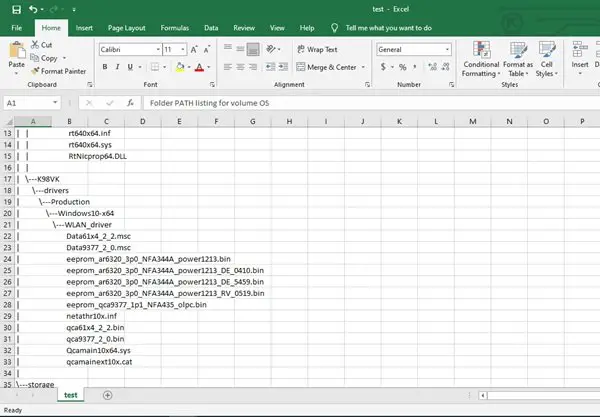Toggle Italic formatting
The width and height of the screenshot is (600, 417).
pyautogui.click(x=117, y=67)
